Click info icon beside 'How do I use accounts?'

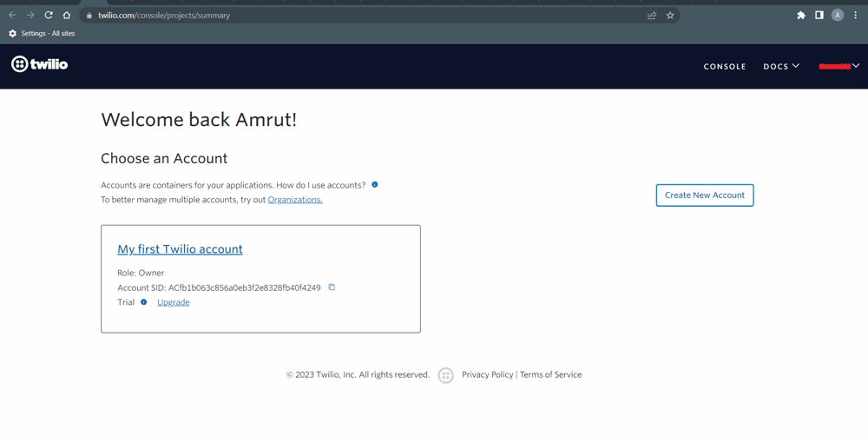click(375, 185)
